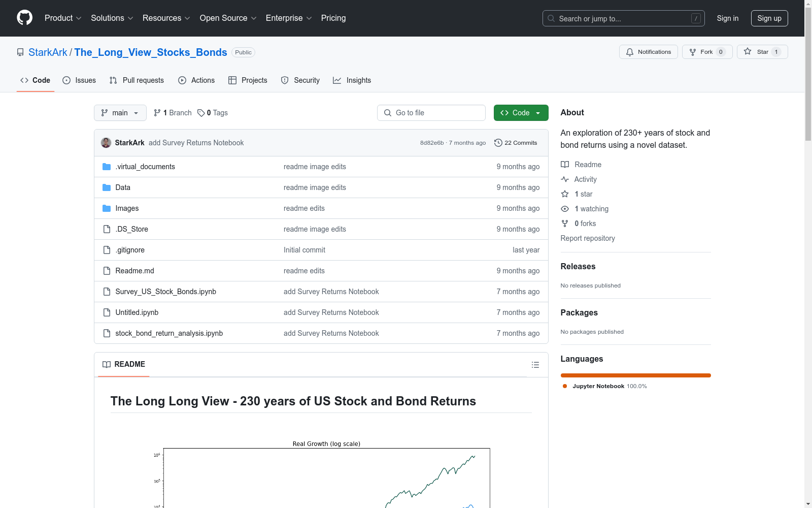Screen dimensions: 812x508
Task: Open the Pricing link
Action: [x=333, y=18]
